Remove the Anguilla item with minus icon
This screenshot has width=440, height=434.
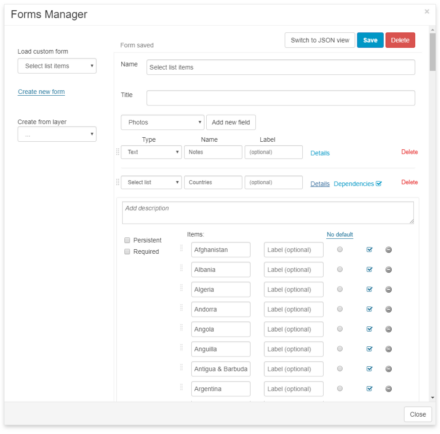388,349
